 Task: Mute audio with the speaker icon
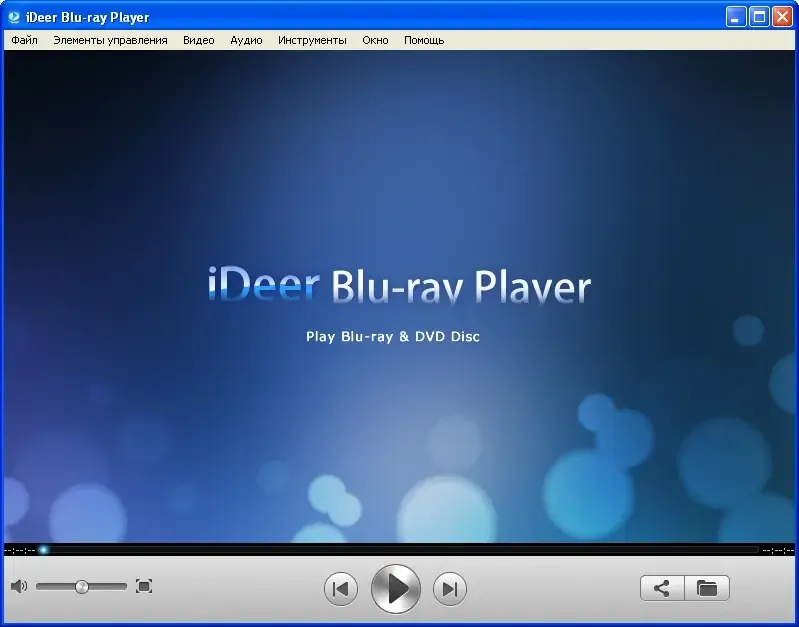point(19,586)
